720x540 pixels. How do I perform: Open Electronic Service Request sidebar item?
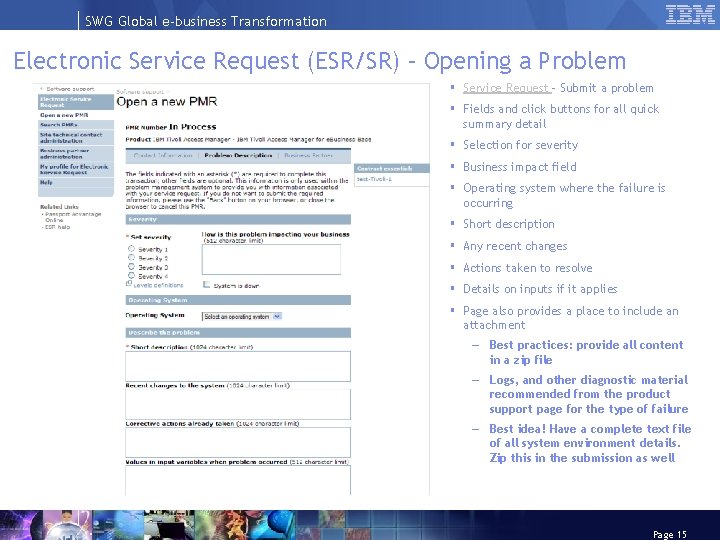pyautogui.click(x=76, y=102)
